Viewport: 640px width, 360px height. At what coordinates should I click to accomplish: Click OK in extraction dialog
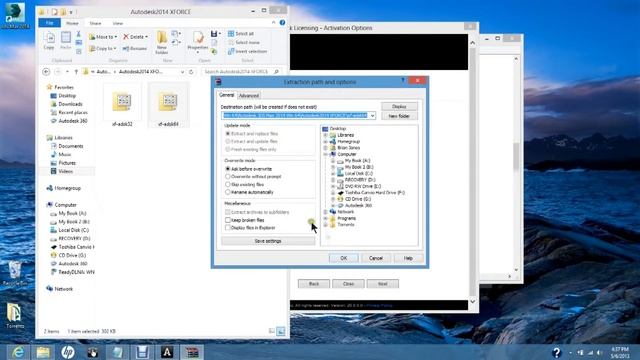(x=344, y=258)
